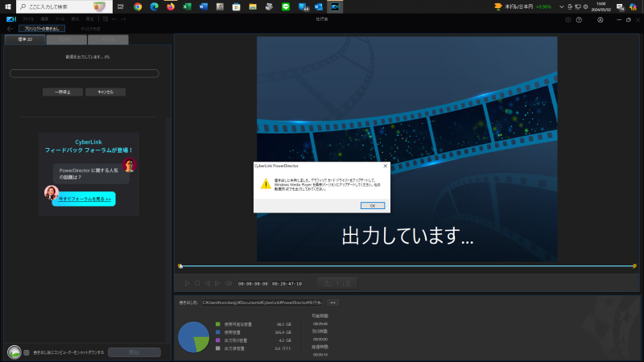The height and width of the screenshot is (362, 644).
Task: Open the help question-mark icon
Action: [x=579, y=19]
